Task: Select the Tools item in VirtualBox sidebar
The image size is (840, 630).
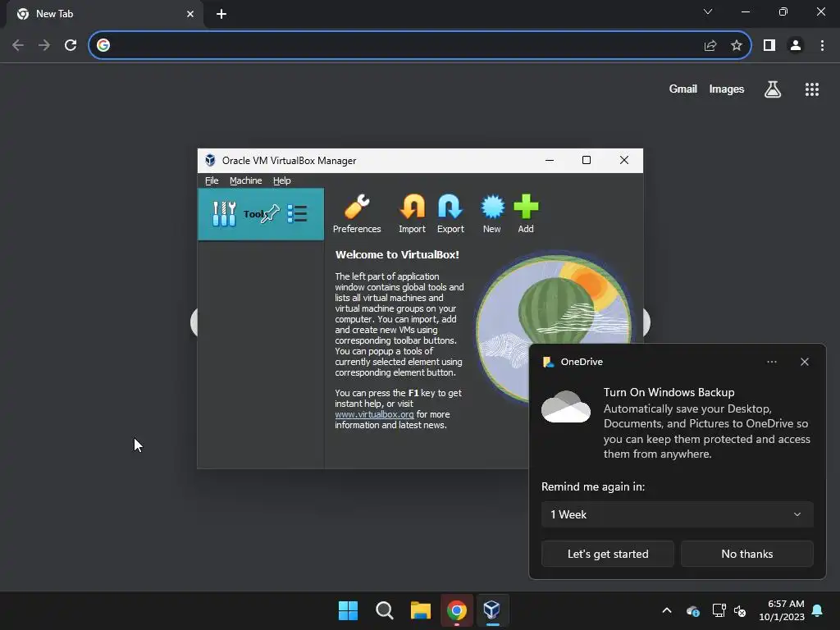Action: click(x=261, y=214)
